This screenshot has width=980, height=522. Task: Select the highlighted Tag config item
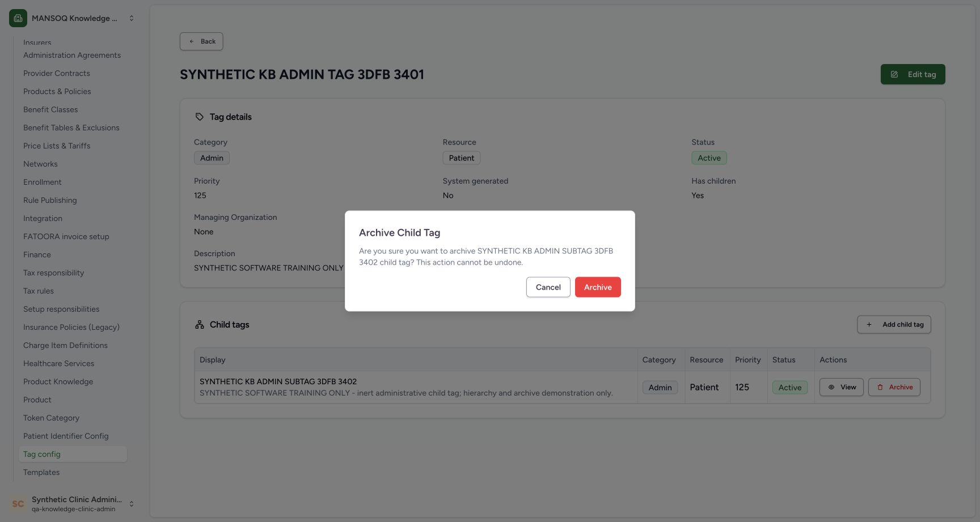tap(73, 454)
